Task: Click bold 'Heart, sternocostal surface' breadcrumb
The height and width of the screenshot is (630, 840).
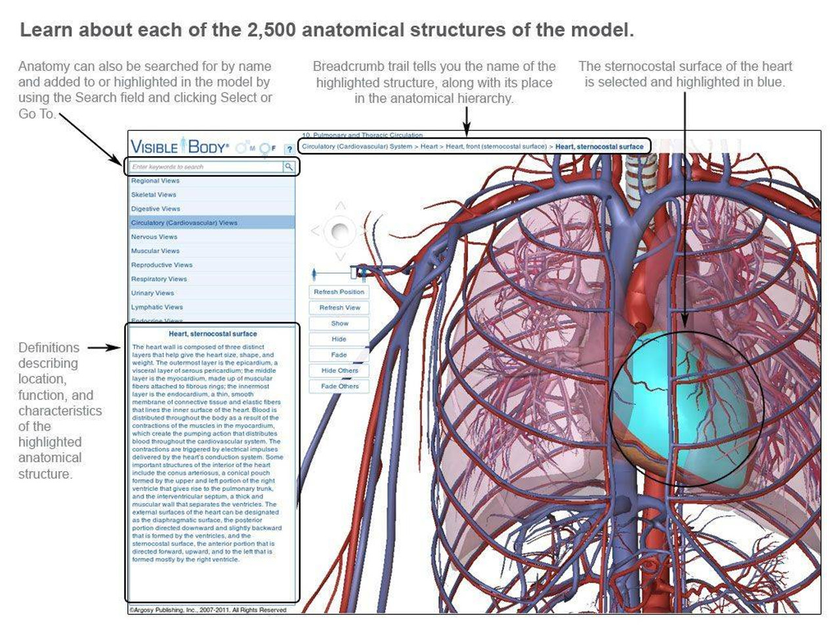Action: click(599, 146)
